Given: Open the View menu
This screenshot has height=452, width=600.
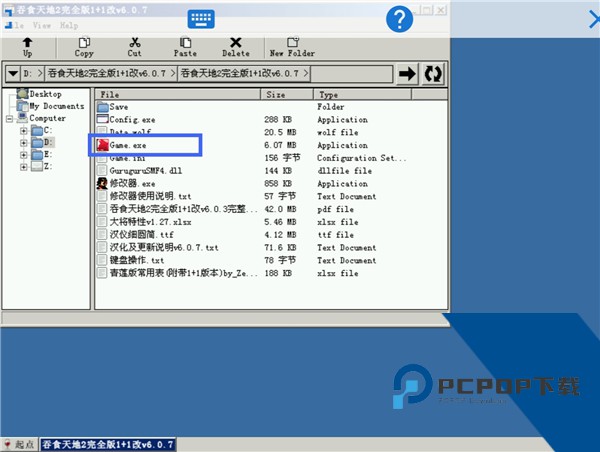Looking at the screenshot, I should pyautogui.click(x=42, y=26).
